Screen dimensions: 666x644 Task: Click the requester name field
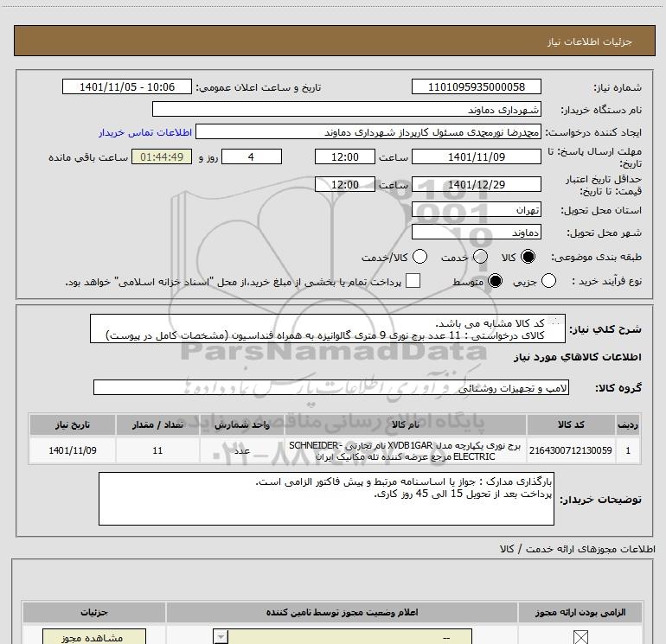click(x=368, y=131)
